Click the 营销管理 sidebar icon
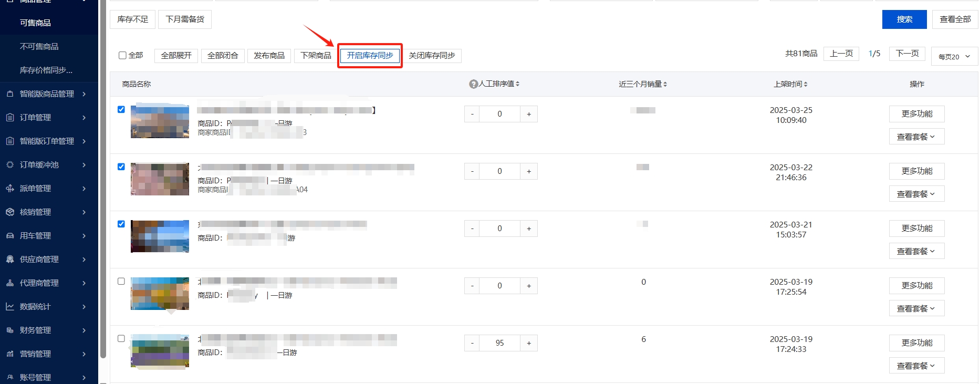Screen dimensions: 980x384 coord(10,354)
